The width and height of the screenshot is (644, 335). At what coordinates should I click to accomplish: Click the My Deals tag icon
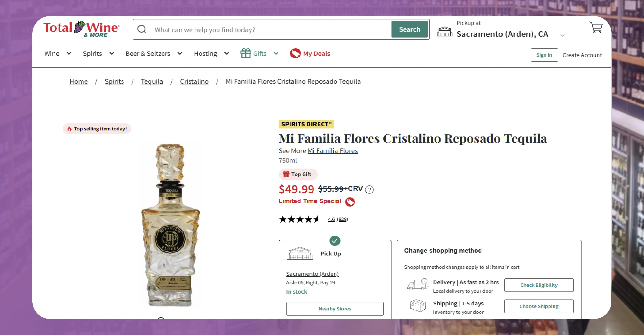295,53
